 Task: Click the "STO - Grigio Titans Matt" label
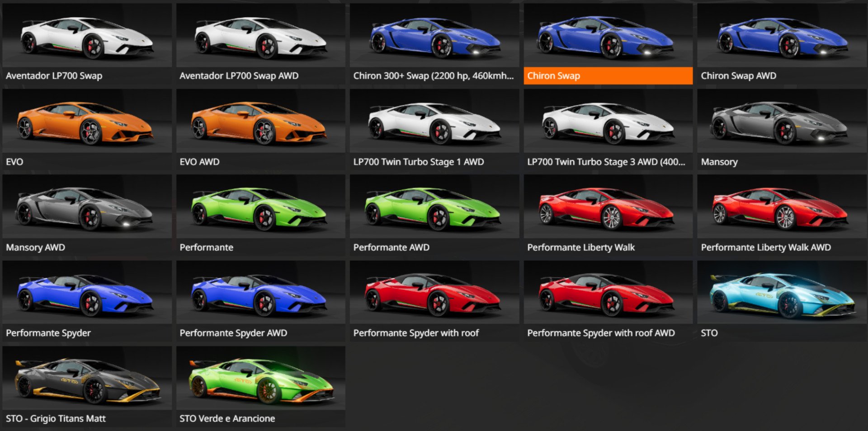(x=55, y=419)
